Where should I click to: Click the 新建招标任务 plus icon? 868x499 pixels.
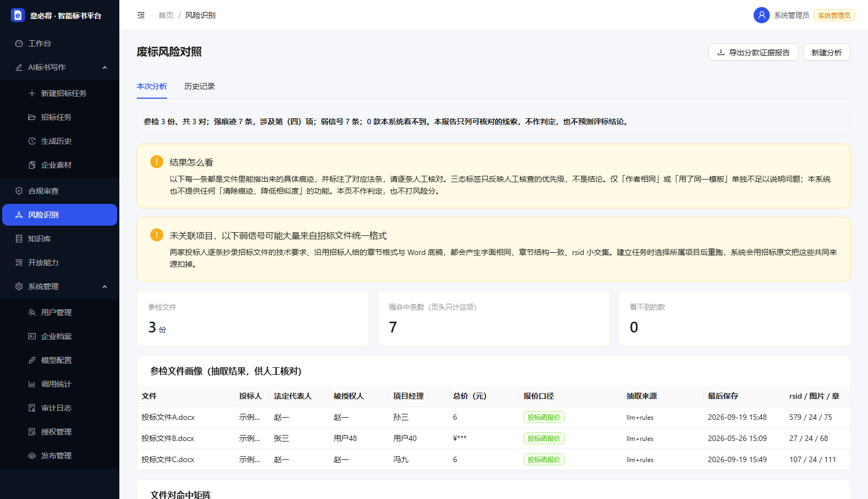pyautogui.click(x=32, y=93)
